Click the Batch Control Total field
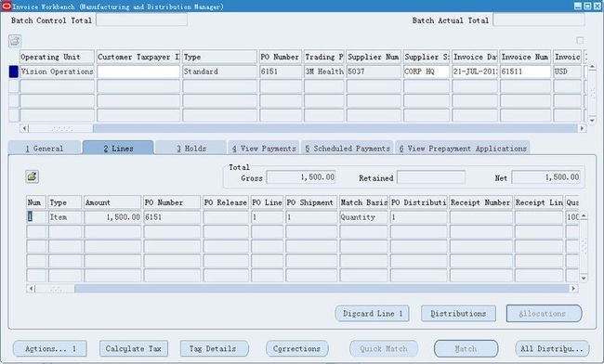 click(x=142, y=20)
